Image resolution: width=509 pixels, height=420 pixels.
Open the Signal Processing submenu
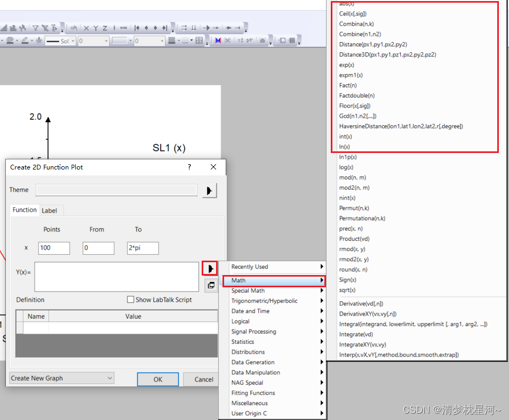click(273, 332)
